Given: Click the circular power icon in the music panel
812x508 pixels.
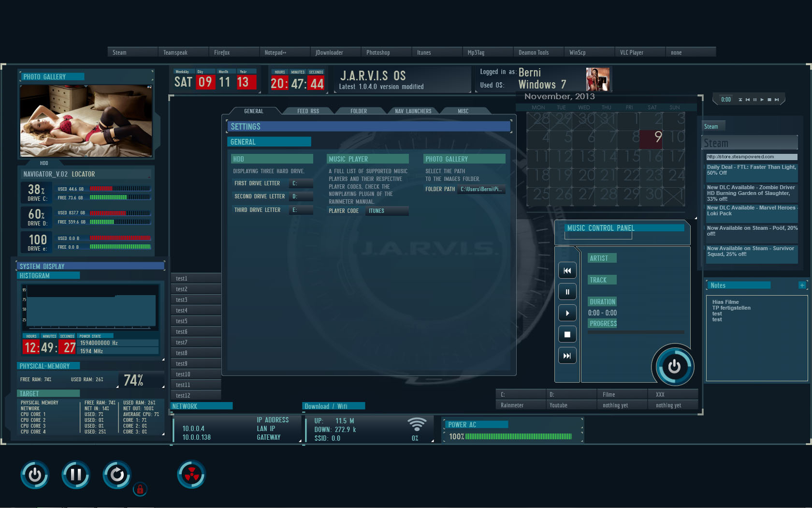Looking at the screenshot, I should pyautogui.click(x=674, y=366).
